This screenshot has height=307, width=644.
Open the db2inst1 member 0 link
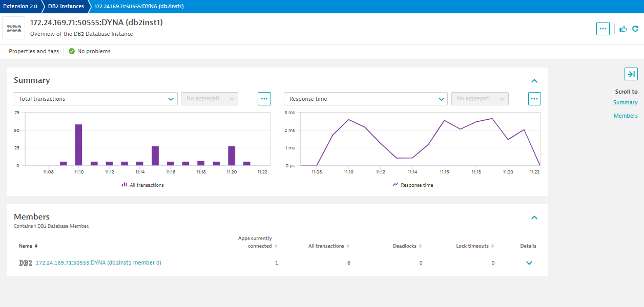click(x=98, y=262)
